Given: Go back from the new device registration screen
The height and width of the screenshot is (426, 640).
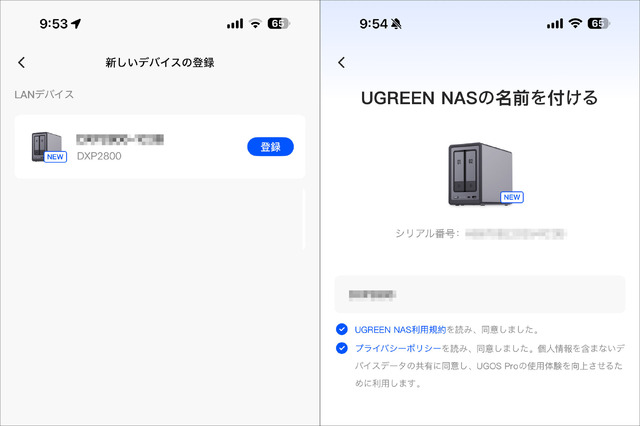Looking at the screenshot, I should coord(22,62).
